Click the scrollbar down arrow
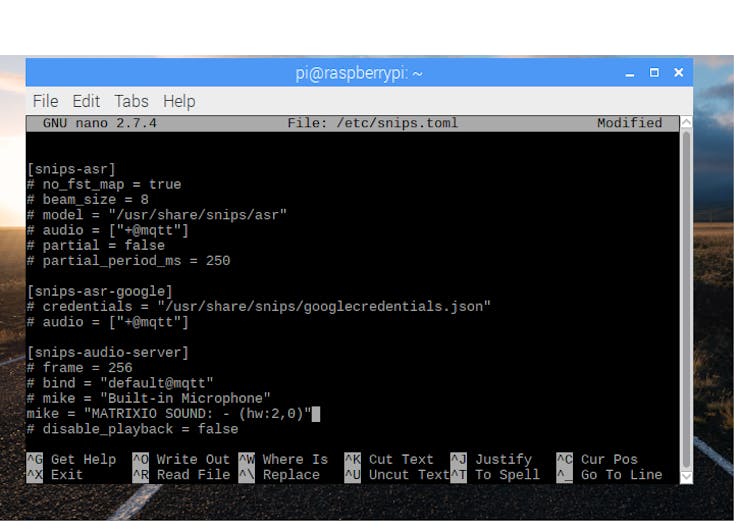Viewport: 740px width, 529px height. click(686, 477)
